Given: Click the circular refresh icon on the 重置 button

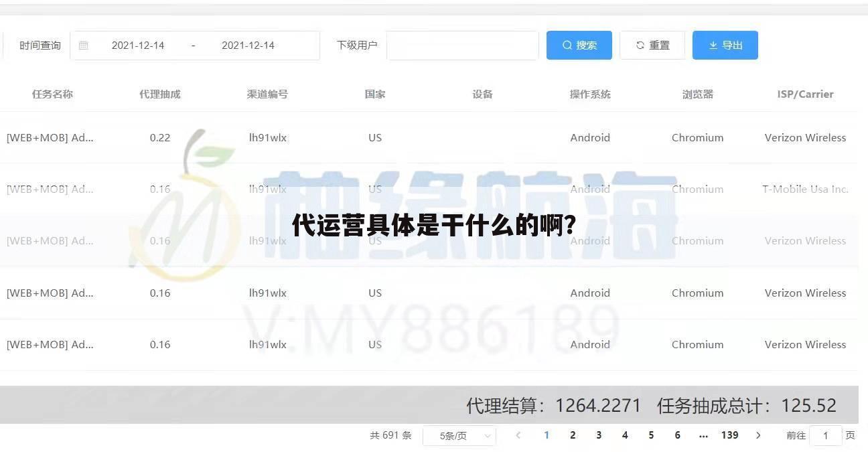Looking at the screenshot, I should pos(640,45).
